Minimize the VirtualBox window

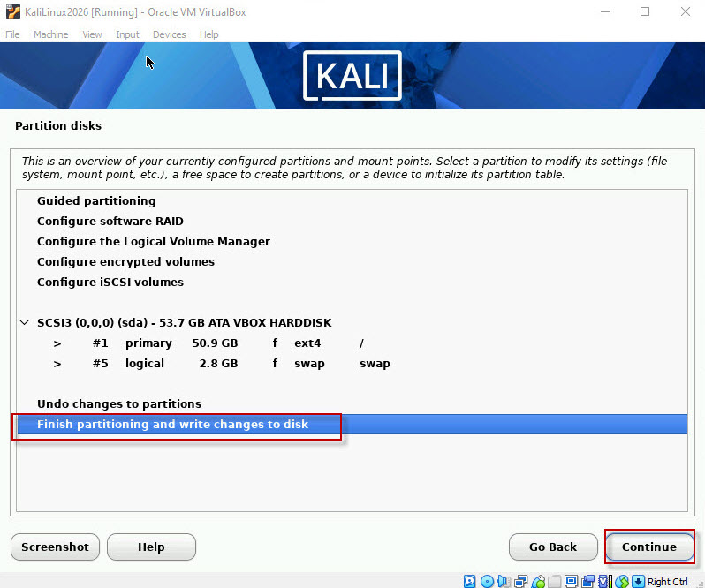pyautogui.click(x=605, y=11)
